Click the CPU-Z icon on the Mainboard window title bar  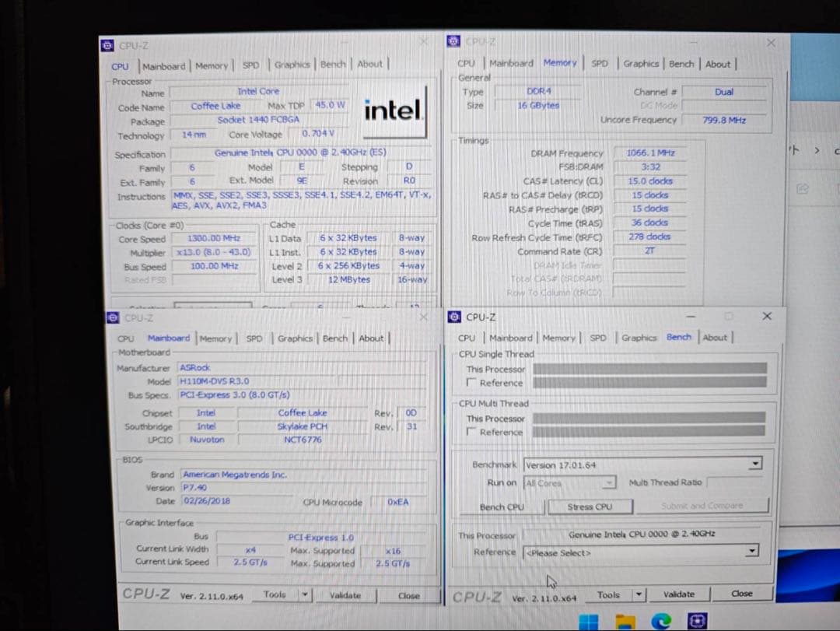(x=114, y=317)
